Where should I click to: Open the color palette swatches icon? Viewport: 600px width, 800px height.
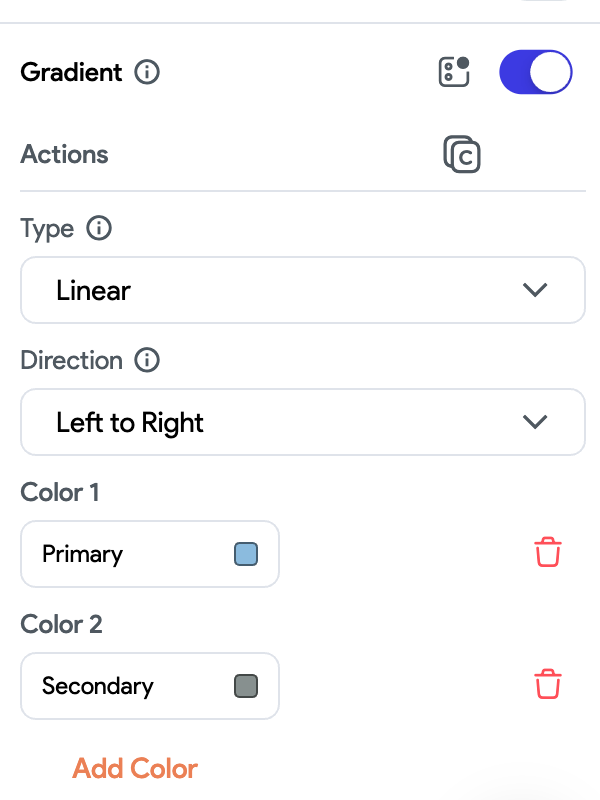454,72
